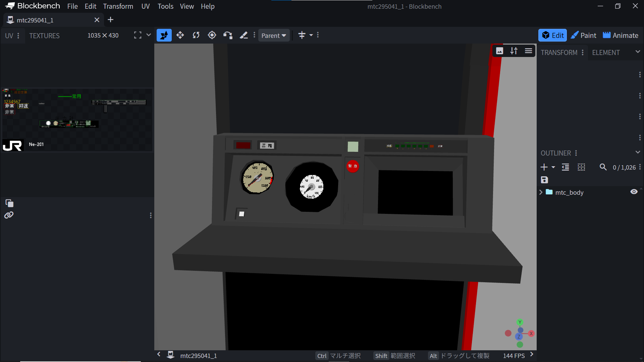
Task: Open new project tab with plus button
Action: (x=110, y=20)
